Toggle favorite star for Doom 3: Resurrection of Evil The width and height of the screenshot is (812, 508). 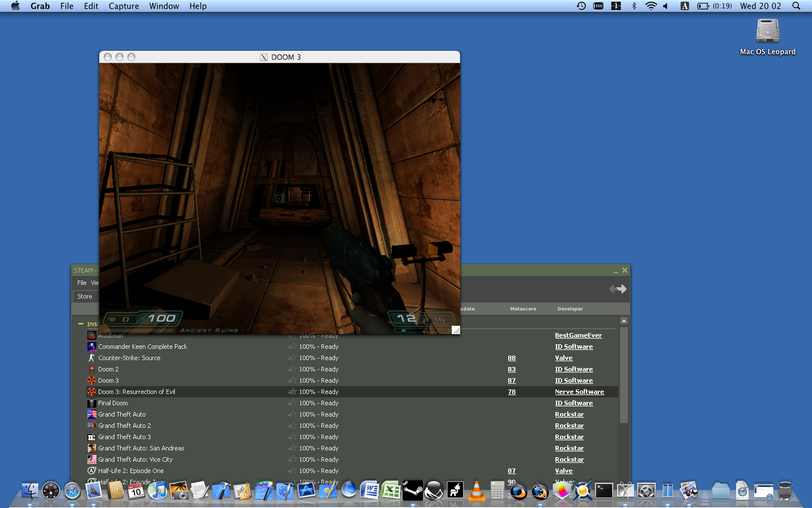[292, 392]
